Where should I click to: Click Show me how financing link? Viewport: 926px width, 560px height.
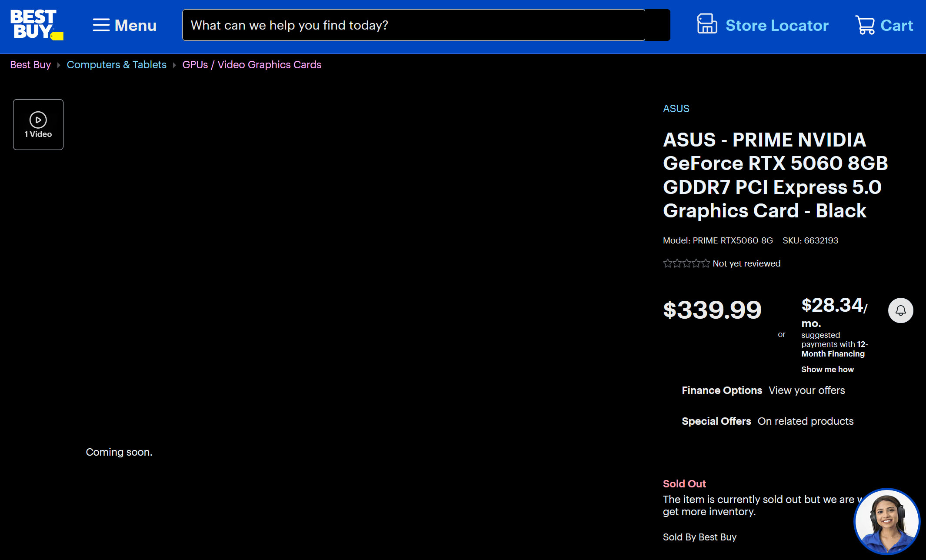pyautogui.click(x=827, y=369)
